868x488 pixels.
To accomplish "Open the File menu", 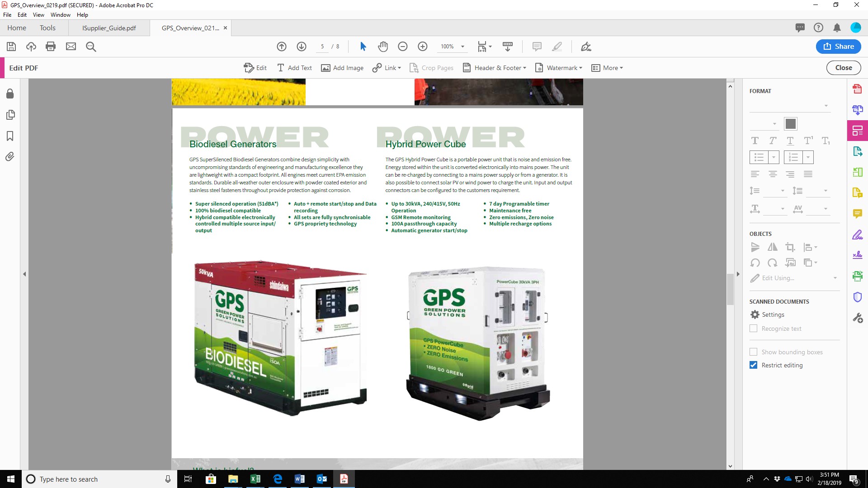I will tap(7, 15).
